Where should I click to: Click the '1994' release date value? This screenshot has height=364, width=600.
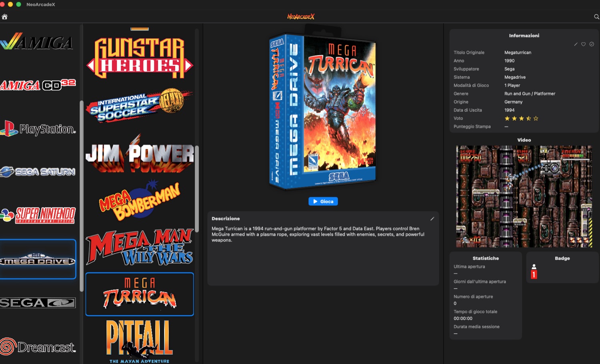click(x=509, y=110)
